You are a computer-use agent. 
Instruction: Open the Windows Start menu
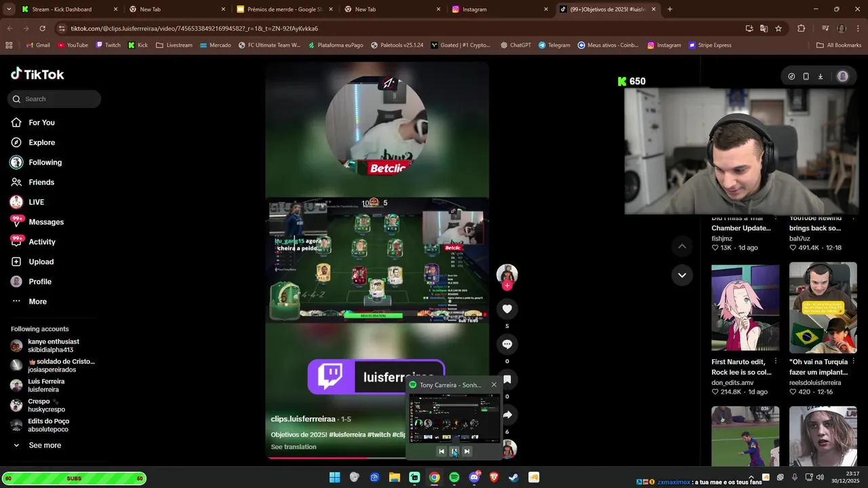pyautogui.click(x=334, y=477)
